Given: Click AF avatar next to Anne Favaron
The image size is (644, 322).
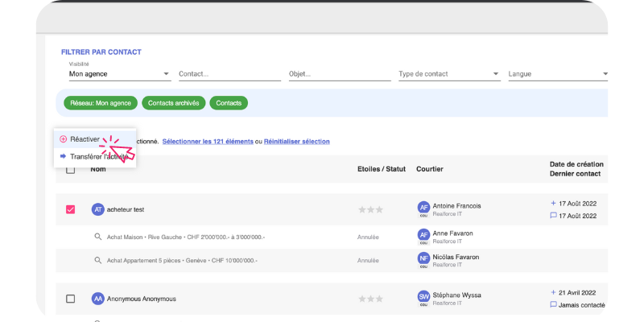Looking at the screenshot, I should 424,235.
